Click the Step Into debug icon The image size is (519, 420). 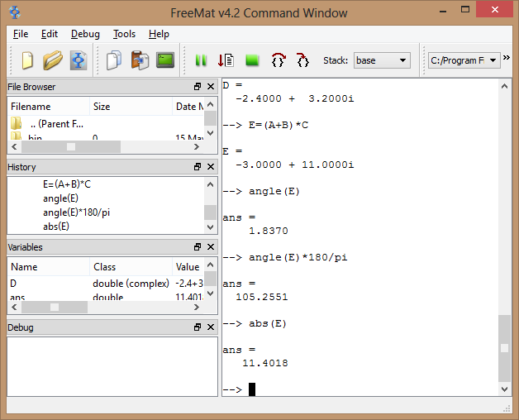tap(302, 60)
